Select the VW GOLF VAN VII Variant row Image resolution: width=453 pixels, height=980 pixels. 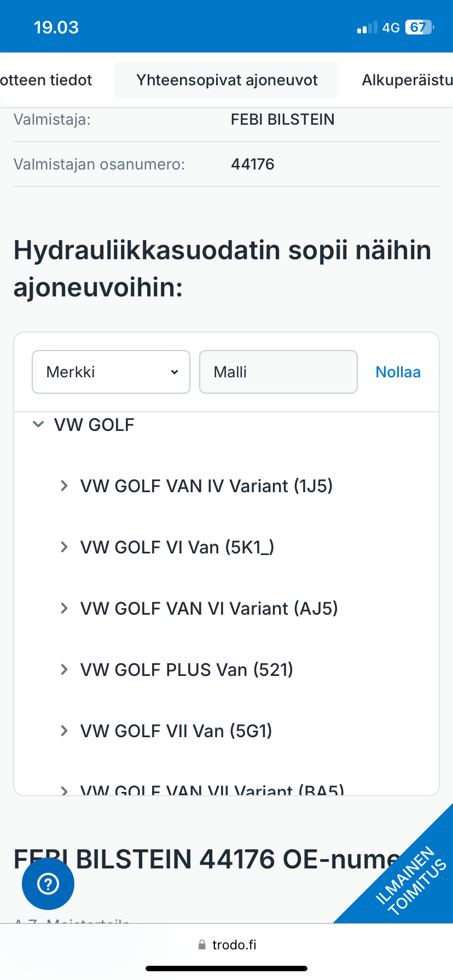coord(212,789)
